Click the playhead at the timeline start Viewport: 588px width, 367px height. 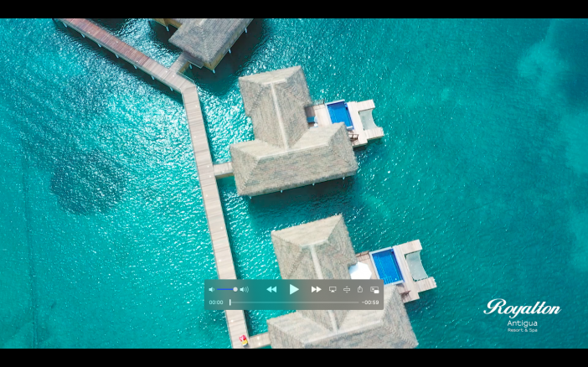coord(230,302)
